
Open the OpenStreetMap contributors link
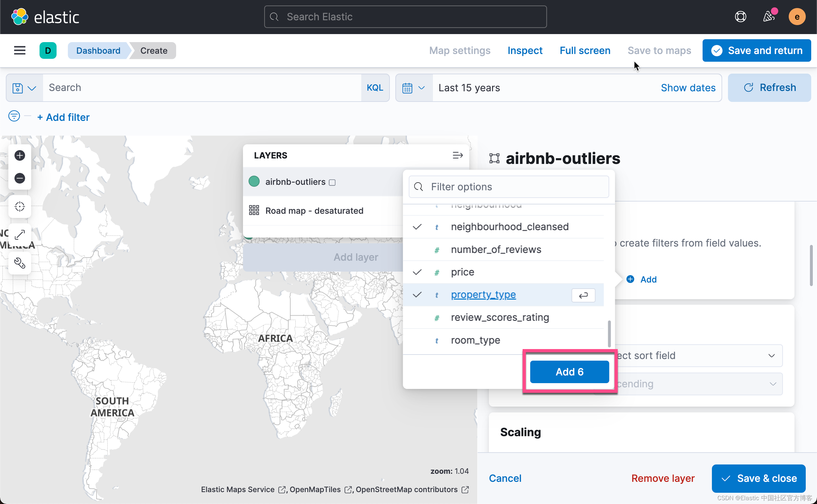[x=412, y=489]
